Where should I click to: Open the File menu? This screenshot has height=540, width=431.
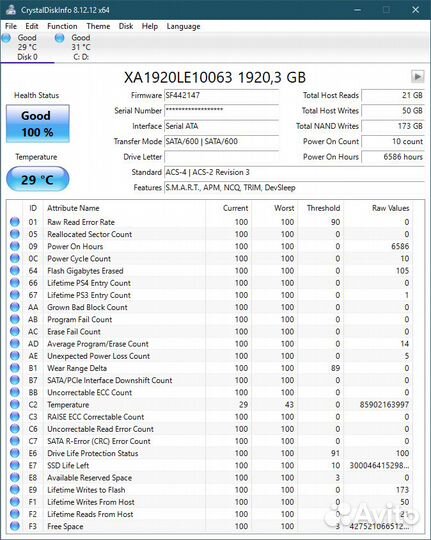11,26
